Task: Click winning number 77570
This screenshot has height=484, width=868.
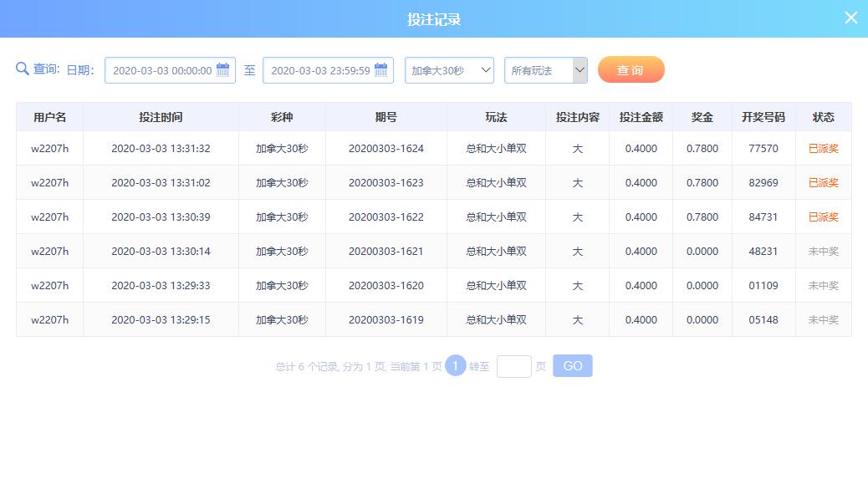Action: (x=763, y=148)
